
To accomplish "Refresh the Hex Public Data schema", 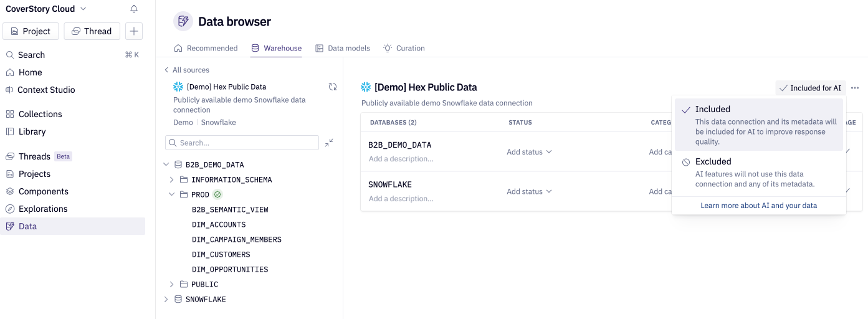I will pos(333,87).
